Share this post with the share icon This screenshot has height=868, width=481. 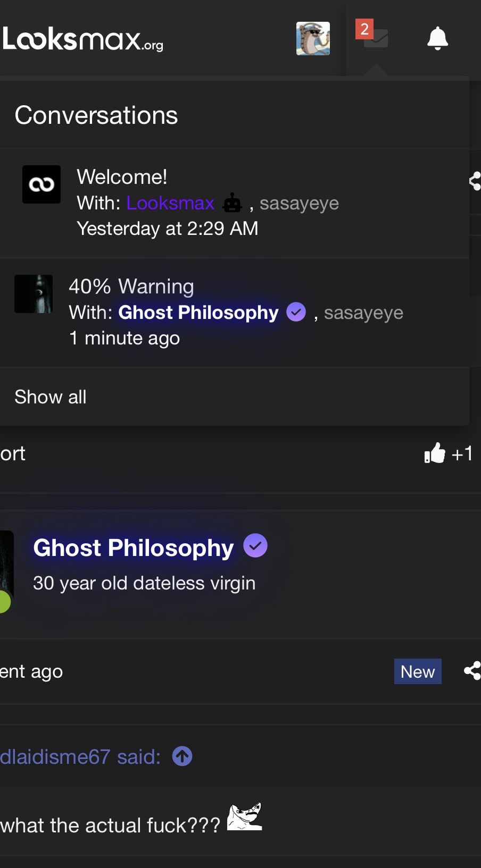[x=472, y=671]
